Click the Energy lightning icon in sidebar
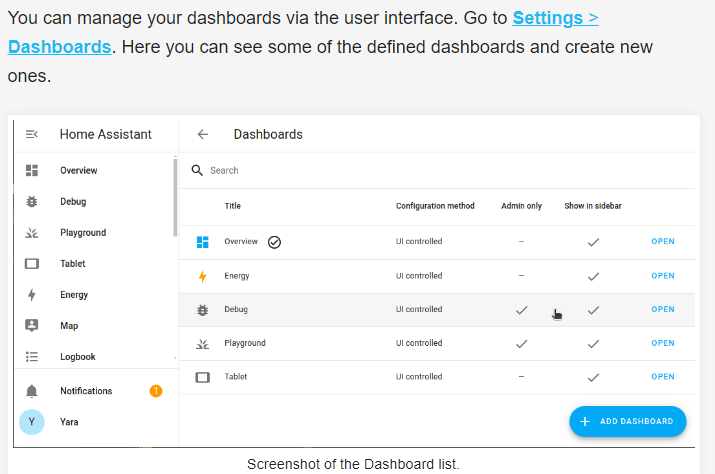 [31, 295]
